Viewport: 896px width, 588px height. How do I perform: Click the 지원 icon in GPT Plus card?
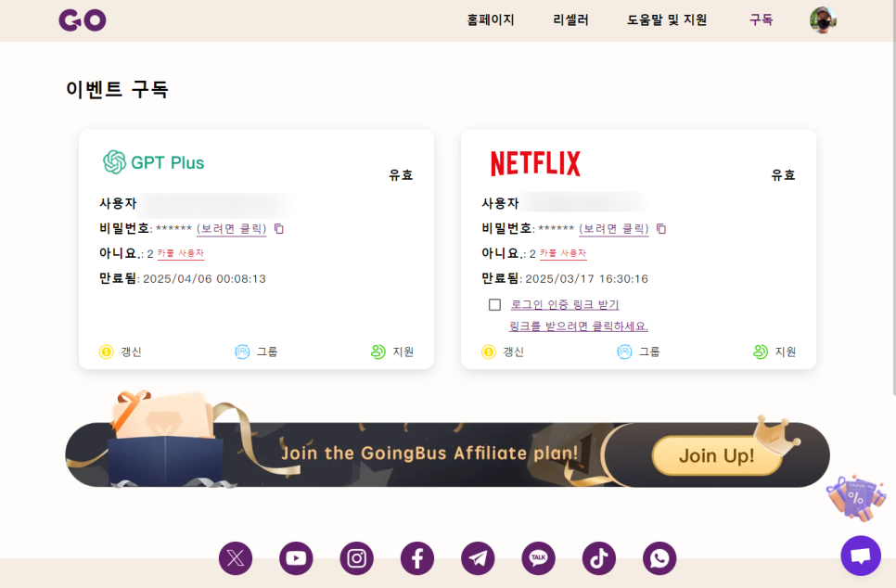point(378,352)
